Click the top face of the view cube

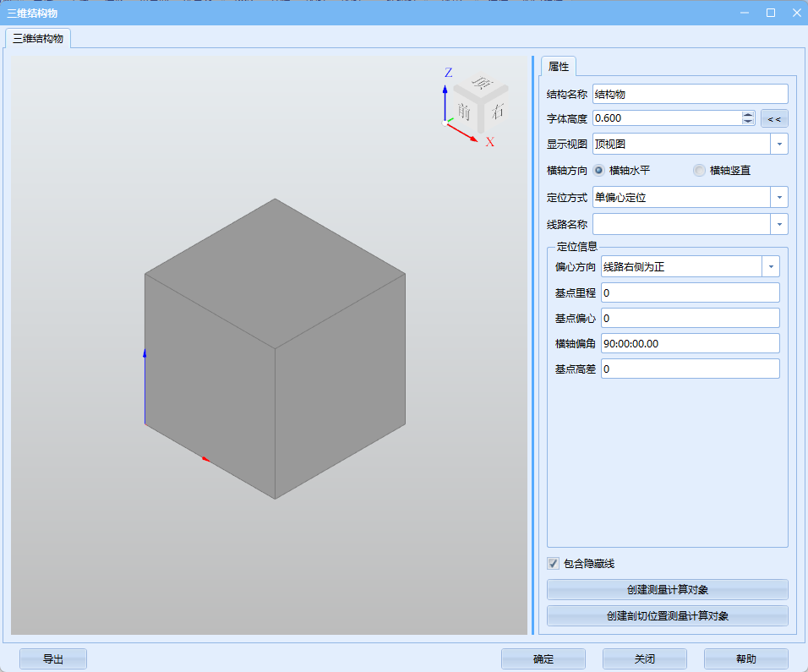[482, 84]
